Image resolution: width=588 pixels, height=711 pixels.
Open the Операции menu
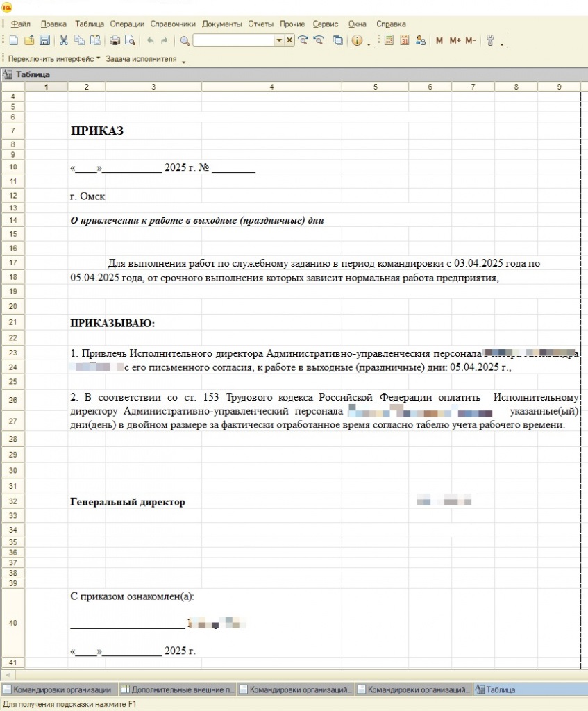tap(127, 24)
